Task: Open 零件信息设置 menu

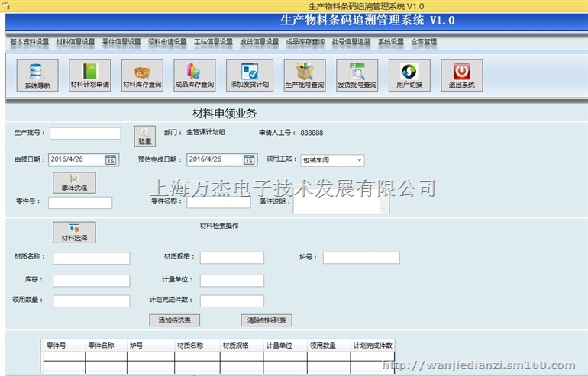Action: pos(121,42)
